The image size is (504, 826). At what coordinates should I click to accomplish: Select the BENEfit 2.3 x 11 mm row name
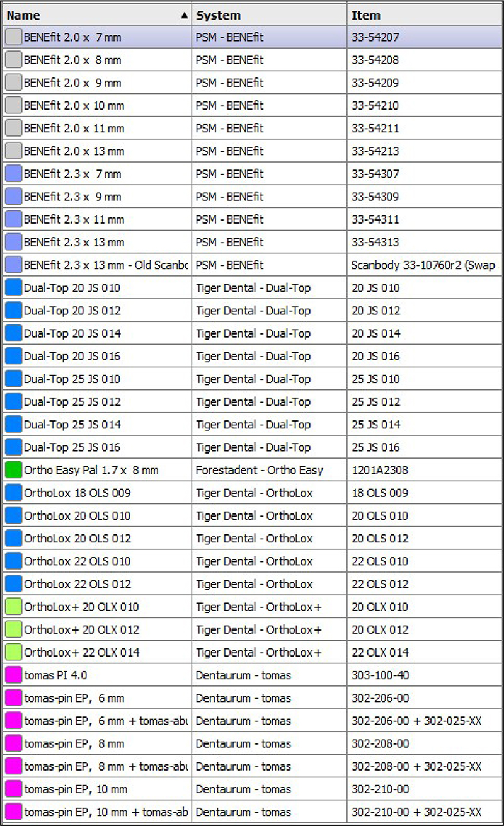[x=74, y=219]
